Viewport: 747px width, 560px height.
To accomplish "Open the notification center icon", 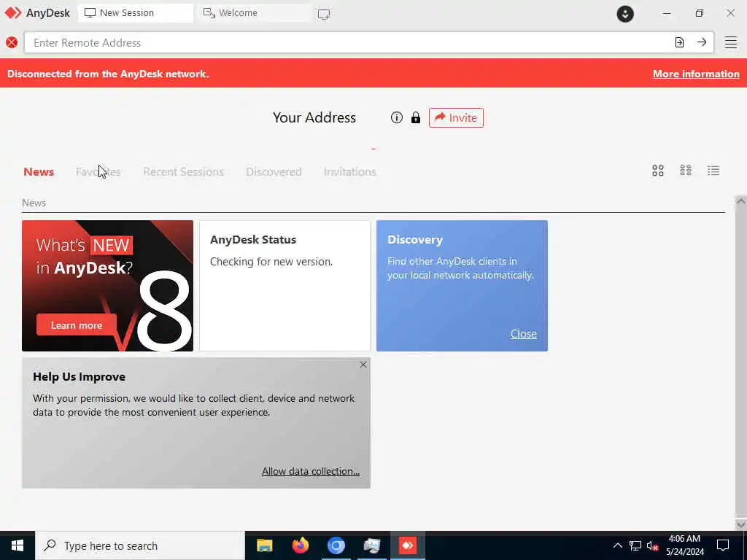I will pyautogui.click(x=723, y=545).
